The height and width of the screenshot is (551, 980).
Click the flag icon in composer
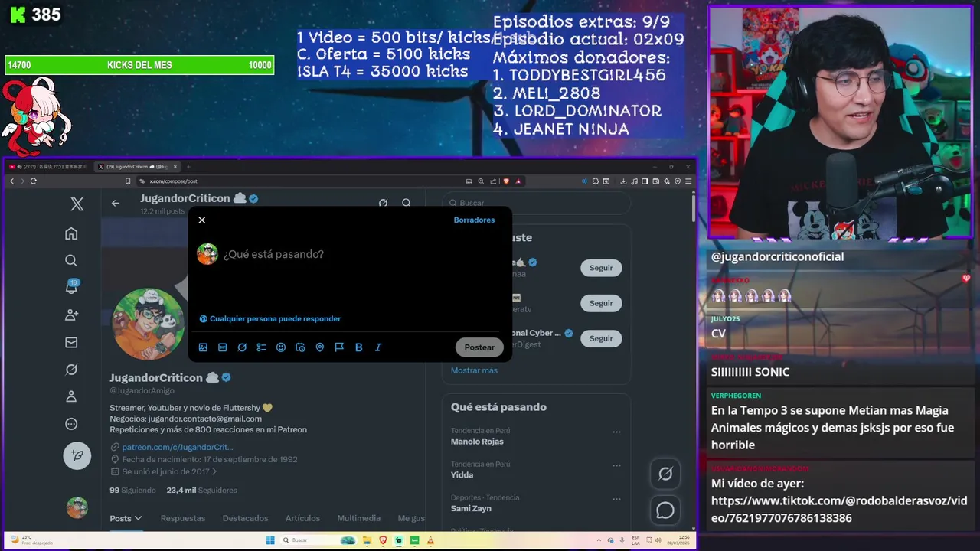339,347
